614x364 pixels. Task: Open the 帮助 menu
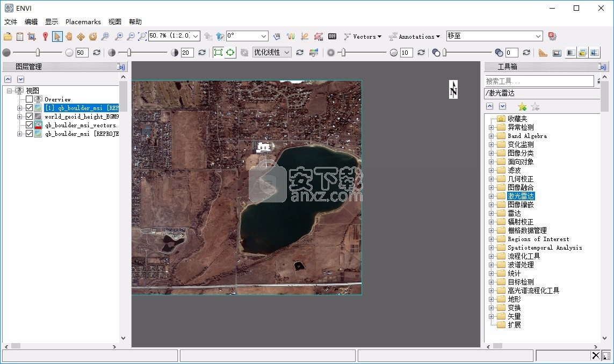pos(135,21)
